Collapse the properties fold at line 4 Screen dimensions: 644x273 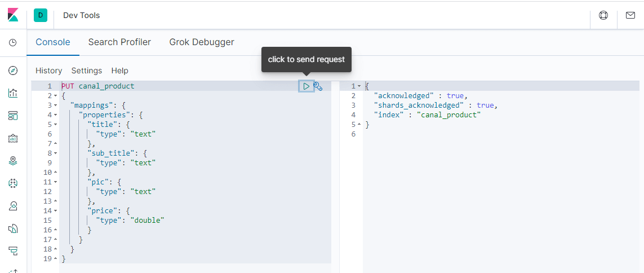55,115
